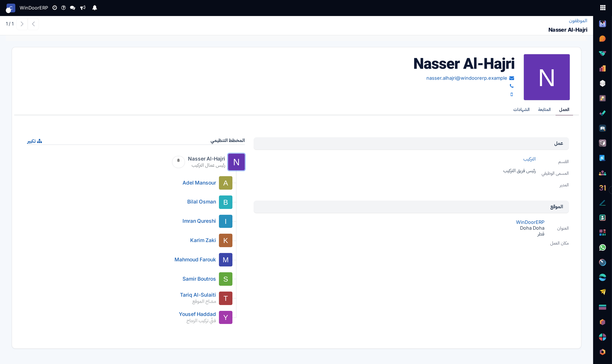Open the Dashboards tiles app icon
Screen dimensions: 612x364
click(x=602, y=233)
